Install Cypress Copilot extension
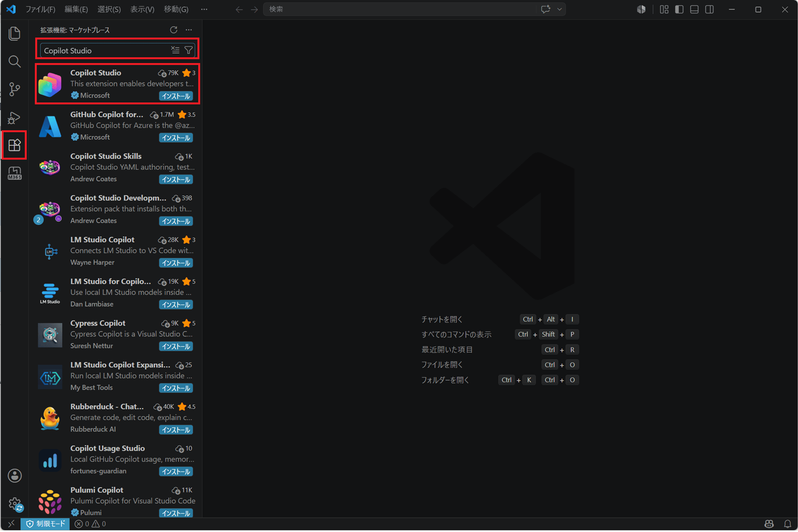This screenshot has height=532, width=798. pyautogui.click(x=176, y=347)
